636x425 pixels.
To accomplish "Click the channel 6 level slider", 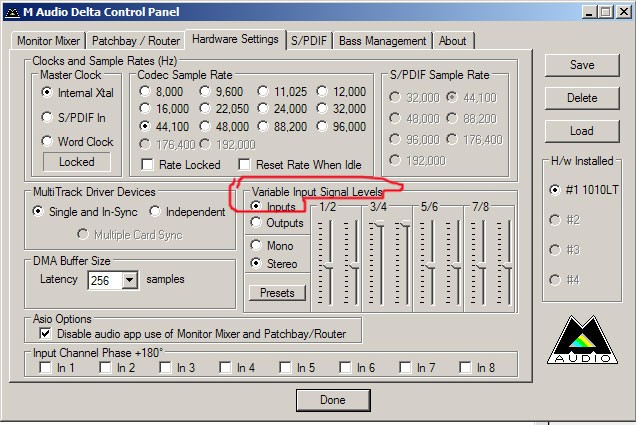I will 458,266.
